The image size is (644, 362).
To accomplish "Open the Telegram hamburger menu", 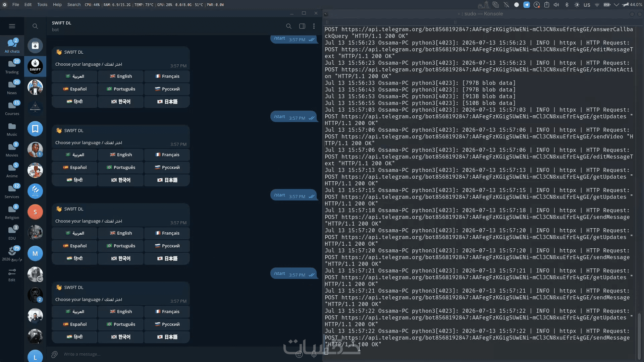I will click(x=12, y=26).
